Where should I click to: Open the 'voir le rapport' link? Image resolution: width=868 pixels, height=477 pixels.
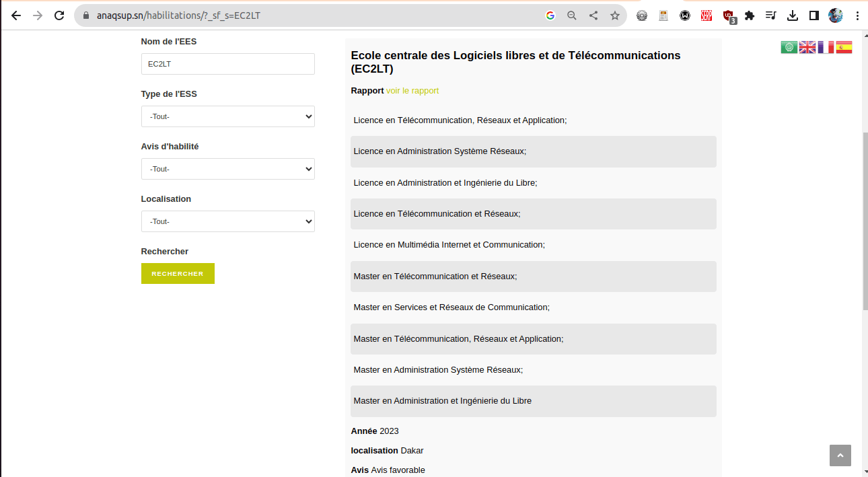click(412, 91)
